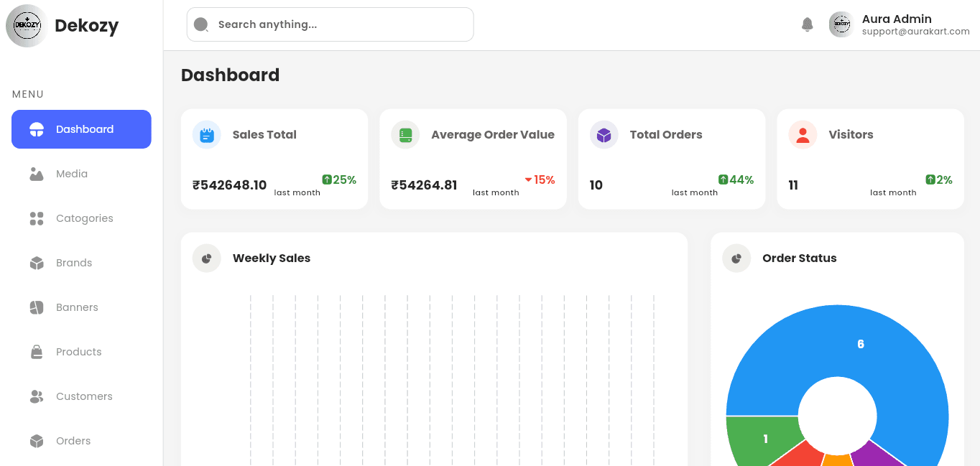Go to Catogories in the sidebar
Screen dimensions: 980x466
[81, 218]
